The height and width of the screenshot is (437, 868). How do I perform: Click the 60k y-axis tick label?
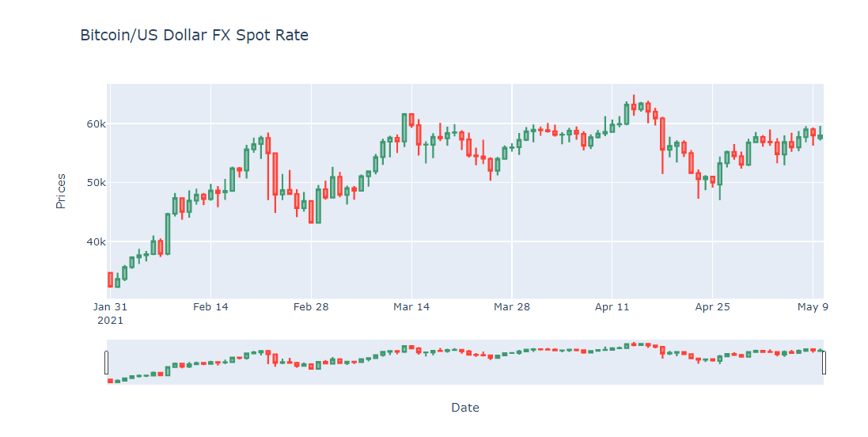pos(97,124)
